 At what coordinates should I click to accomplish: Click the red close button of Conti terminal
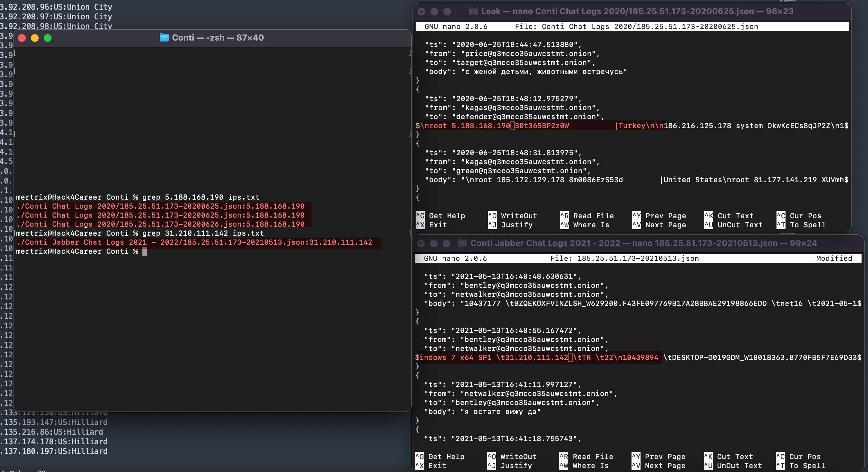pyautogui.click(x=22, y=38)
